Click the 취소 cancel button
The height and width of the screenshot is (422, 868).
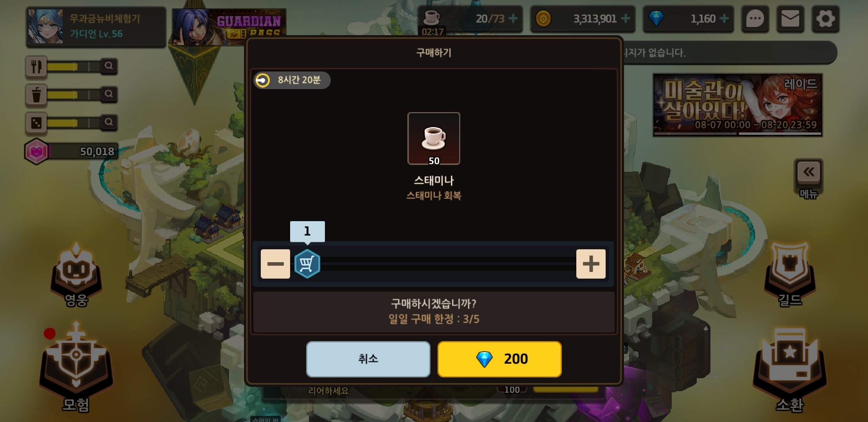[368, 359]
